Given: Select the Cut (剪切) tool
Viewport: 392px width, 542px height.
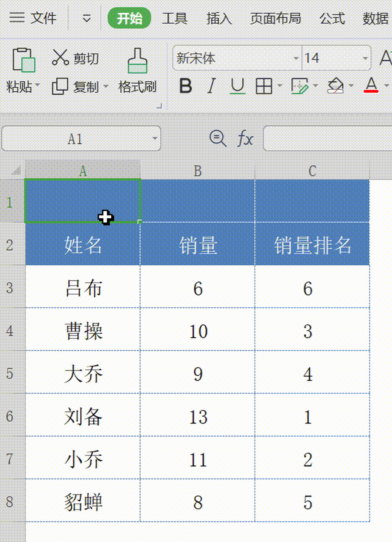Looking at the screenshot, I should (x=61, y=57).
